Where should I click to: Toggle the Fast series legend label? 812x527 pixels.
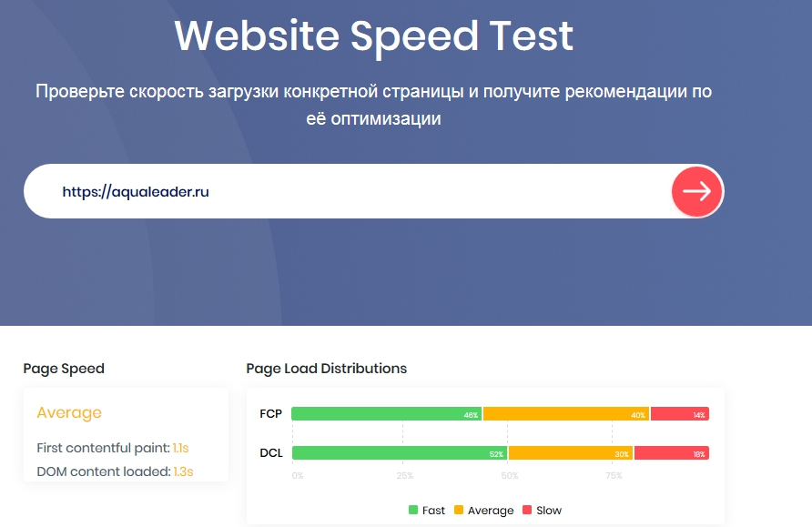[433, 511]
